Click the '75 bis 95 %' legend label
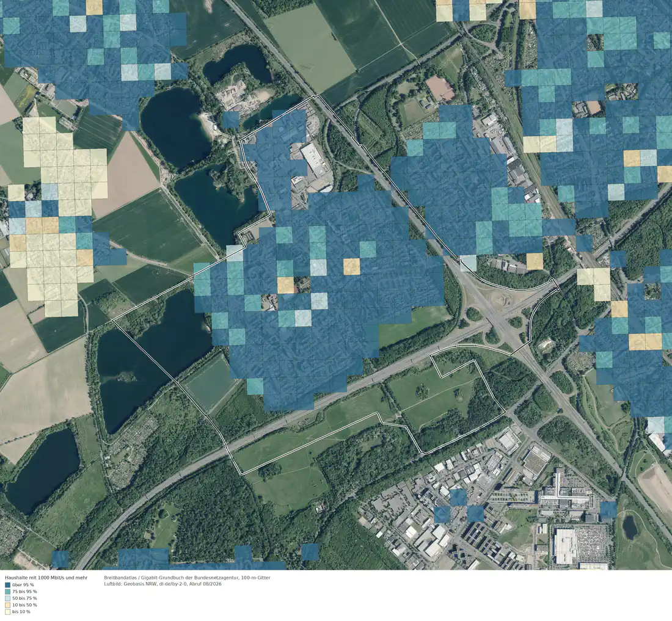The height and width of the screenshot is (621, 672). tap(24, 592)
